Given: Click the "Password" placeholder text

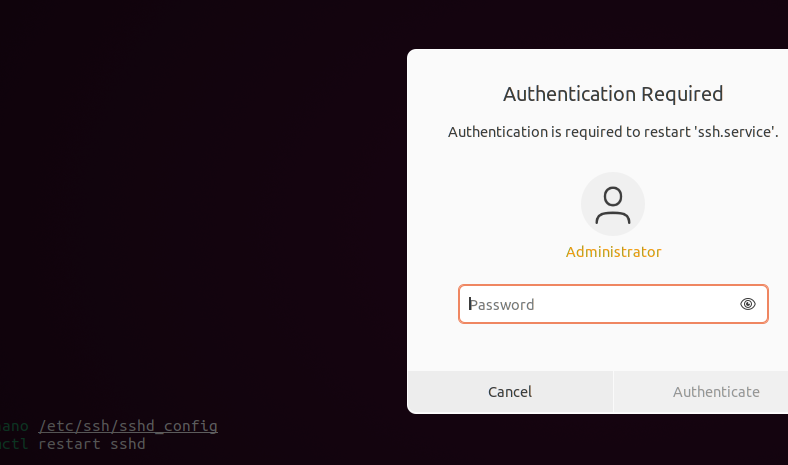Looking at the screenshot, I should [x=502, y=304].
